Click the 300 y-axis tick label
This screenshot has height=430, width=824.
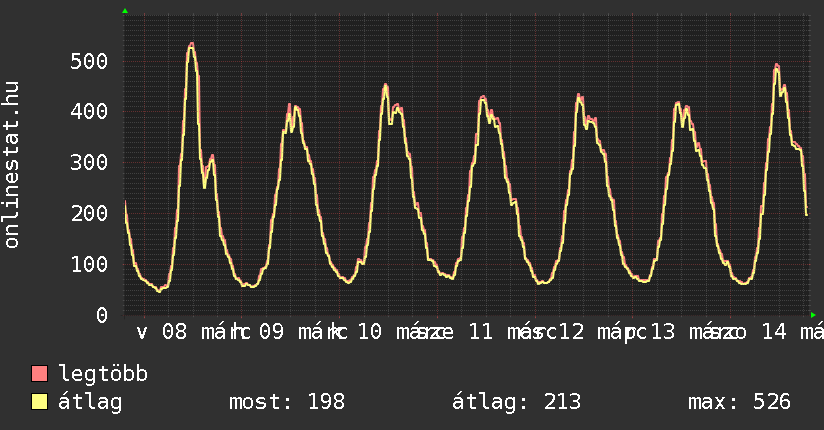pyautogui.click(x=89, y=163)
